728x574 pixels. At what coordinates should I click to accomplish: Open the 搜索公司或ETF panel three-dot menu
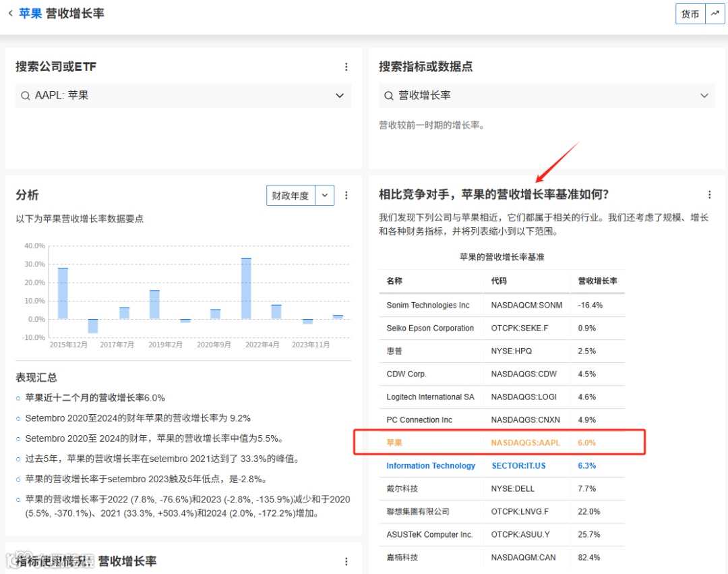coord(346,67)
